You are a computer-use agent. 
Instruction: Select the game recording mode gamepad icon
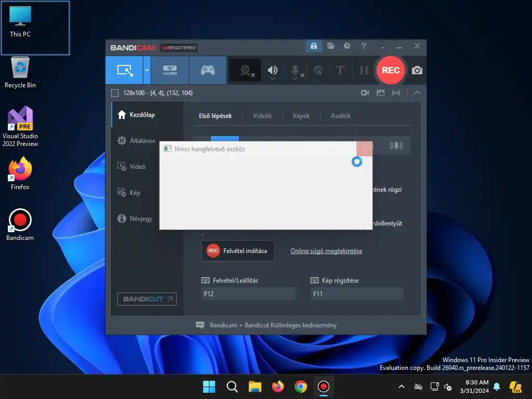[x=208, y=70]
